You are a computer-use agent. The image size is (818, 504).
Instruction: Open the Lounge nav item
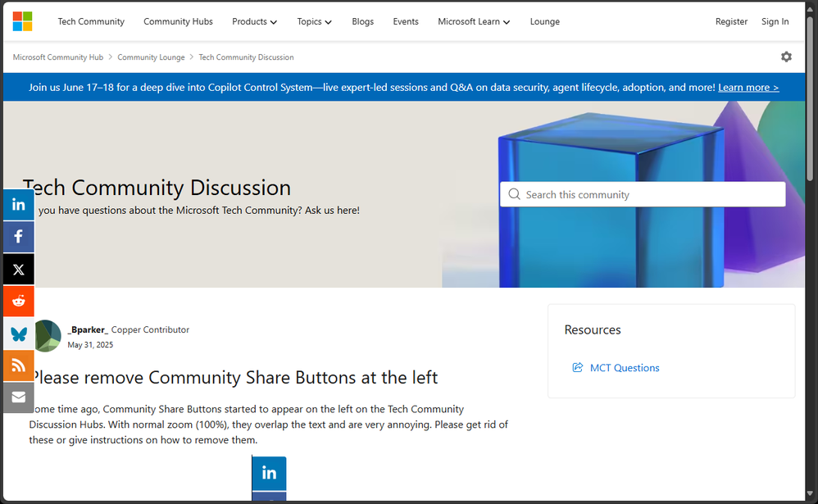544,21
